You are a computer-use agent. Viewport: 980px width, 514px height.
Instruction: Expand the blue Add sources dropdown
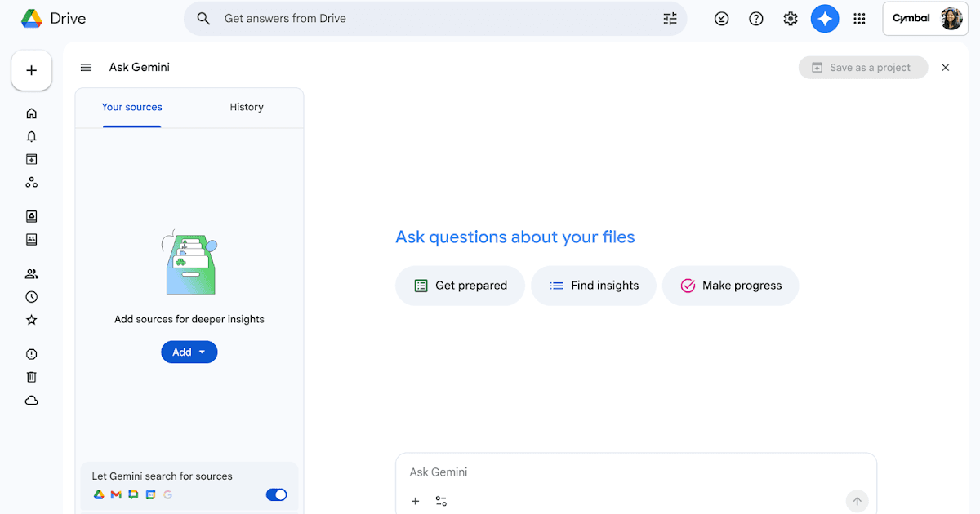tap(189, 352)
